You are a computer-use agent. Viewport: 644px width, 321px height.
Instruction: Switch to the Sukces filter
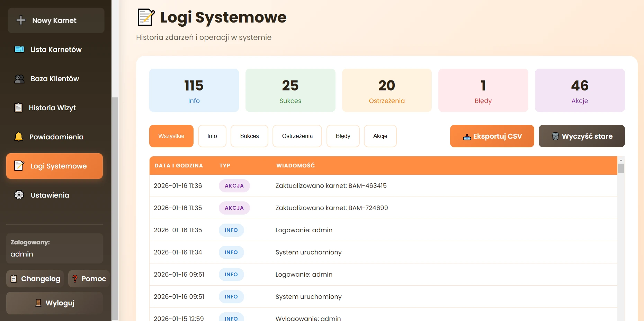pos(249,136)
